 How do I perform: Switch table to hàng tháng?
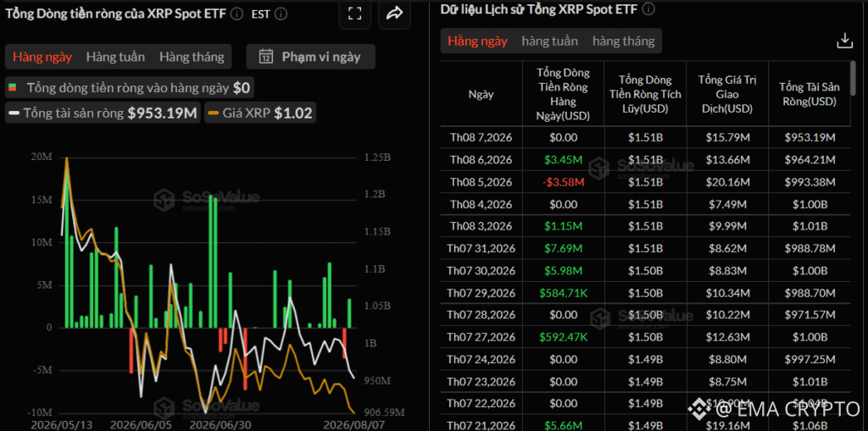(x=623, y=41)
